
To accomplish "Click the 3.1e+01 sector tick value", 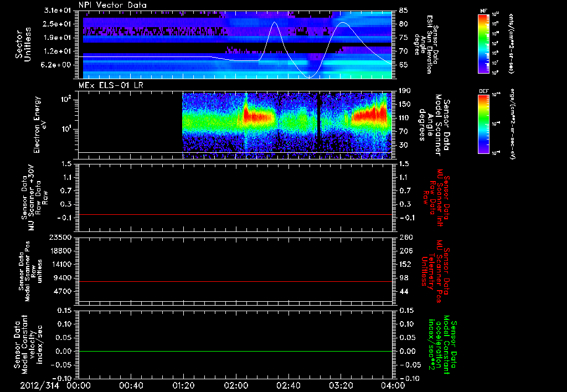I will (58, 11).
